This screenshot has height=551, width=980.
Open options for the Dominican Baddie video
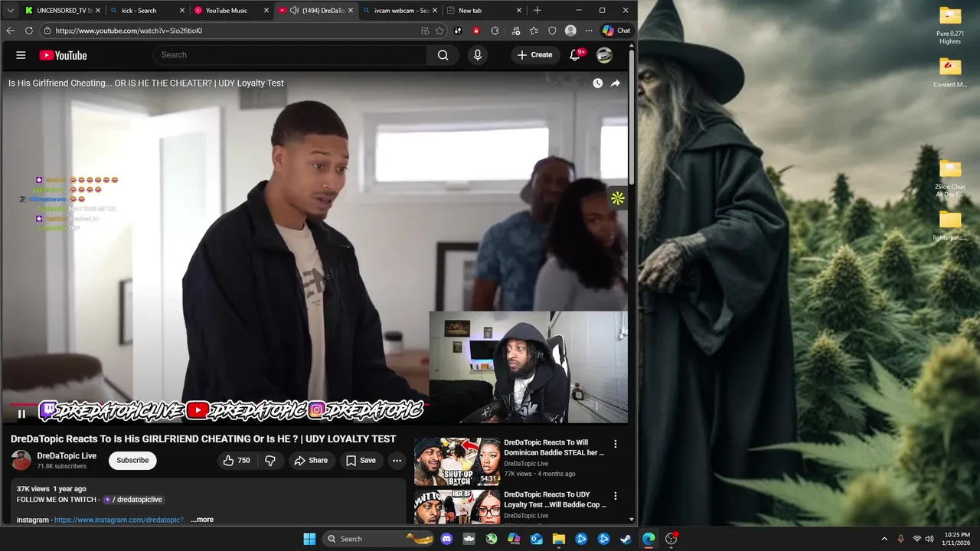click(x=615, y=444)
